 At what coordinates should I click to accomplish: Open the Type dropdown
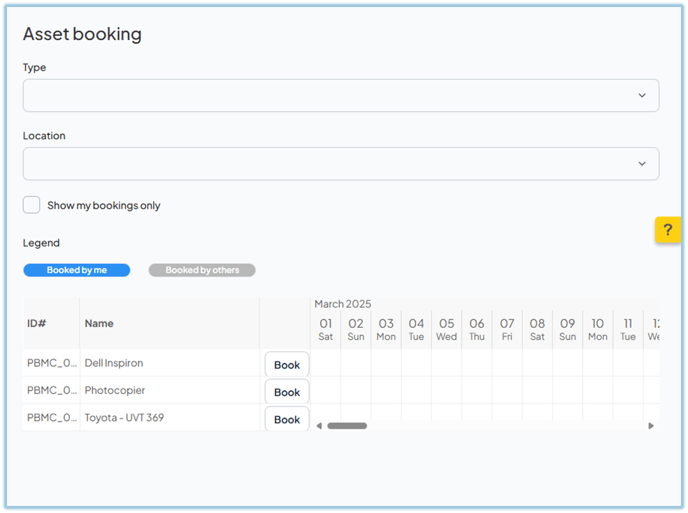coord(340,95)
